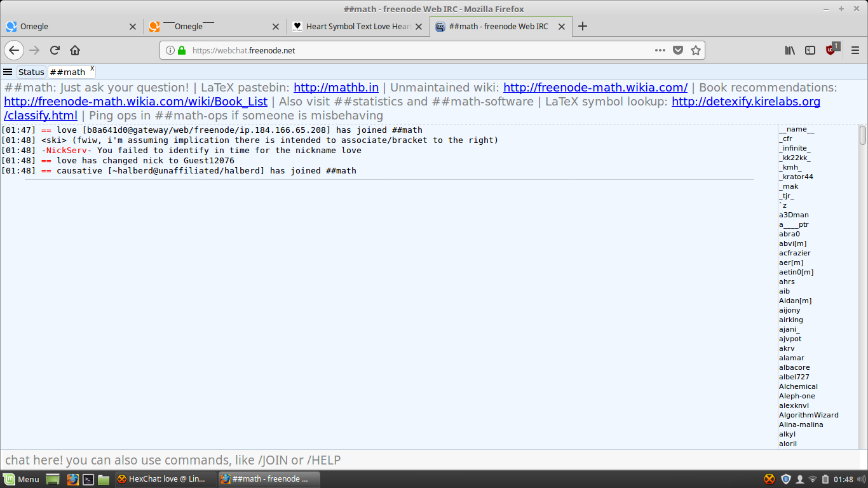Image resolution: width=868 pixels, height=488 pixels.
Task: Open the terminal launcher in taskbar
Action: tap(89, 479)
